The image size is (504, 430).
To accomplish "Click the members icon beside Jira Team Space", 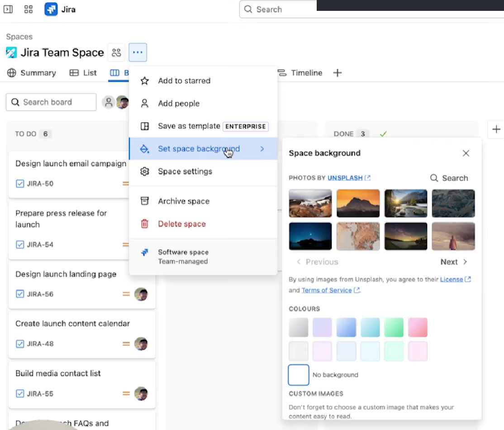I will (116, 52).
